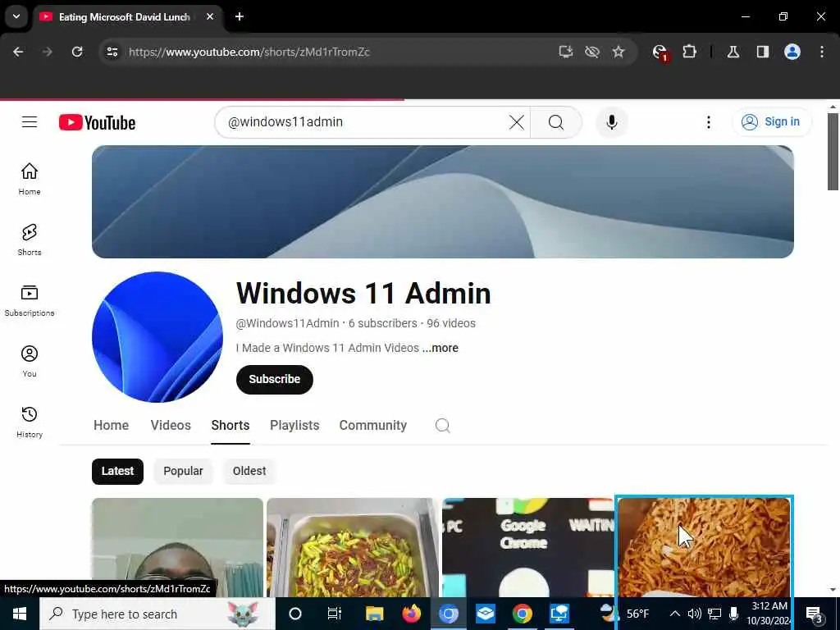This screenshot has width=840, height=630.
Task: Toggle the browser side panel
Action: tap(762, 52)
